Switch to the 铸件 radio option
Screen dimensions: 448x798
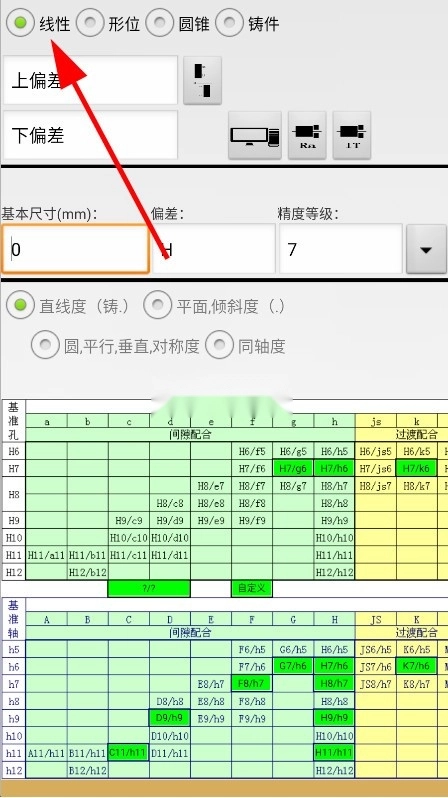(230, 23)
